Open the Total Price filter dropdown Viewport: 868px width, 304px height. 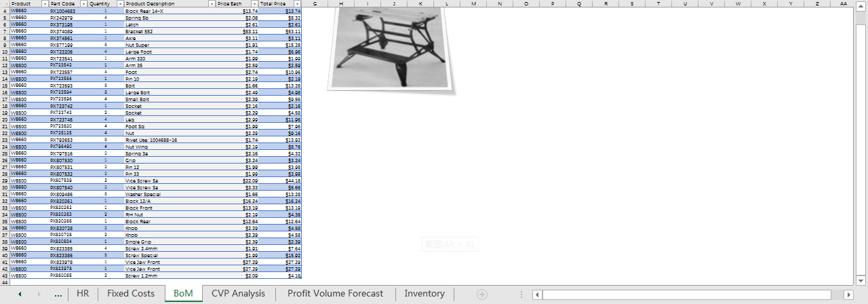[297, 4]
